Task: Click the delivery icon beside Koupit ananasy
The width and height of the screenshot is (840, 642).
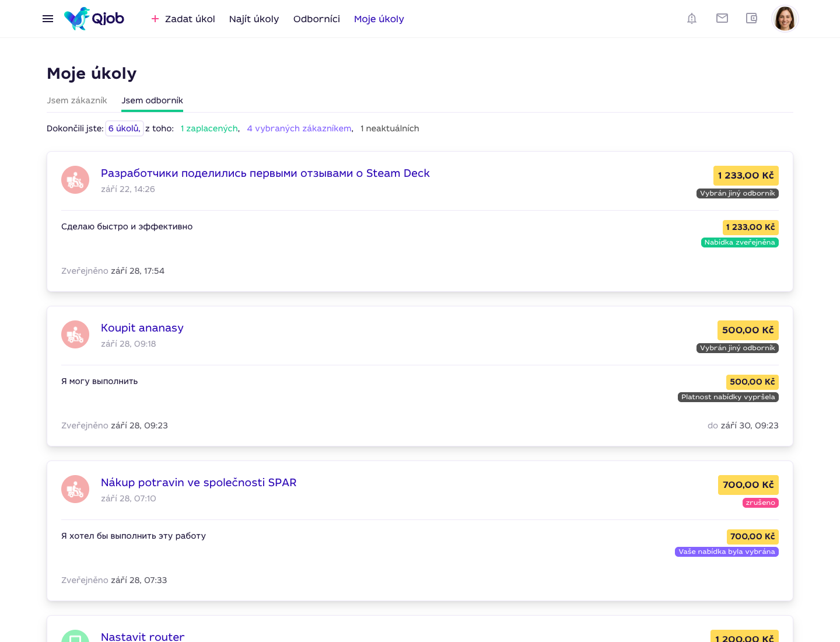Action: [x=75, y=334]
